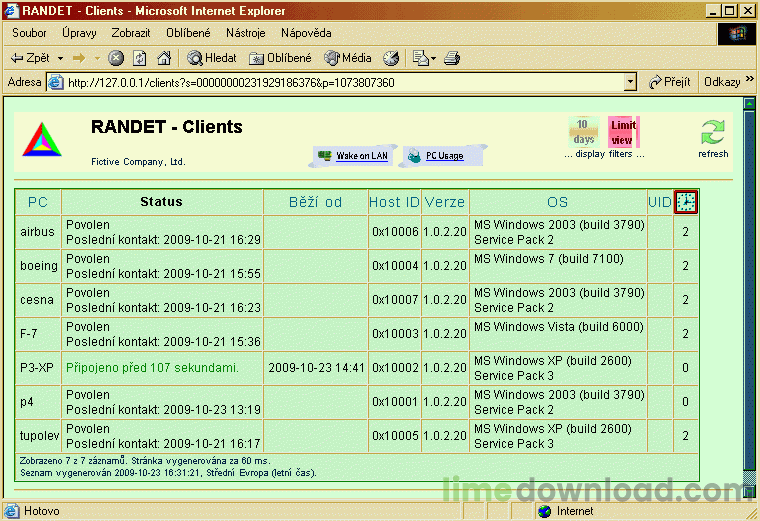Image resolution: width=760 pixels, height=521 pixels.
Task: Select the P3-XP PC name
Action: point(37,367)
